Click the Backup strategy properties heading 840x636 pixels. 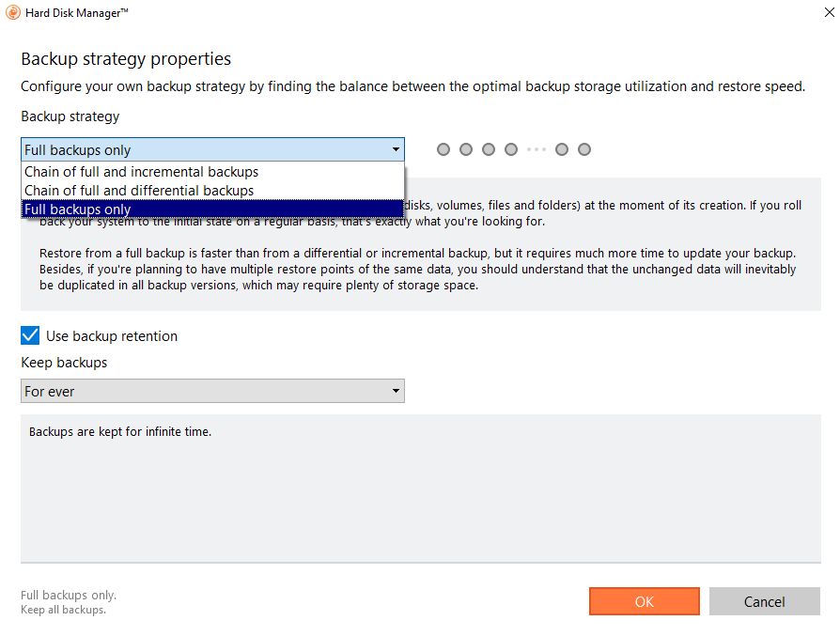[x=126, y=59]
